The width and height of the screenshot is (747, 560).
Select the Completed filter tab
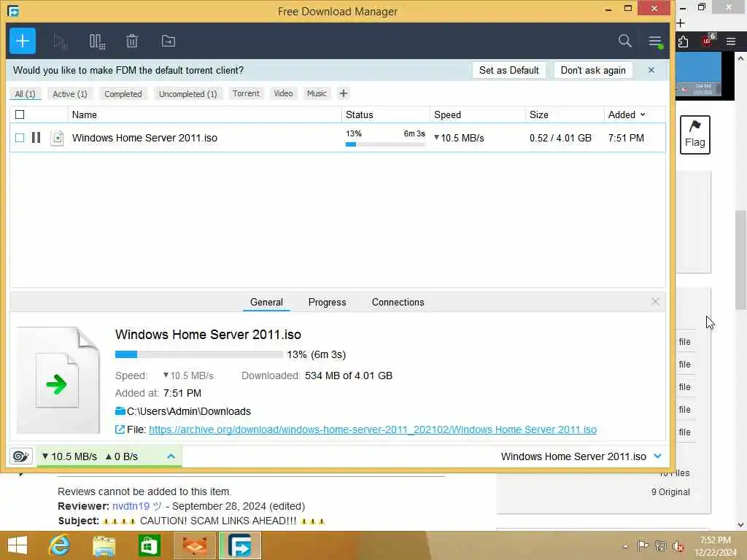pyautogui.click(x=123, y=94)
